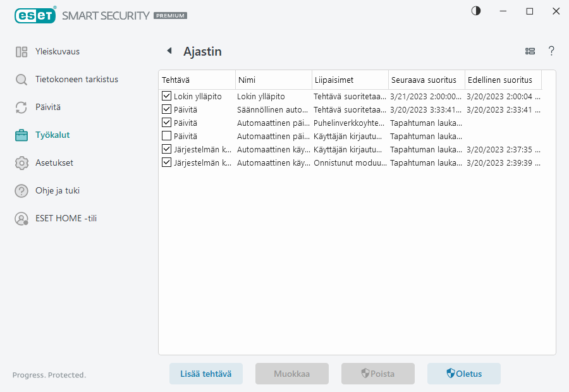569x392 pixels.
Task: Uncheck the last Järjestelmän task checkbox
Action: 166,162
